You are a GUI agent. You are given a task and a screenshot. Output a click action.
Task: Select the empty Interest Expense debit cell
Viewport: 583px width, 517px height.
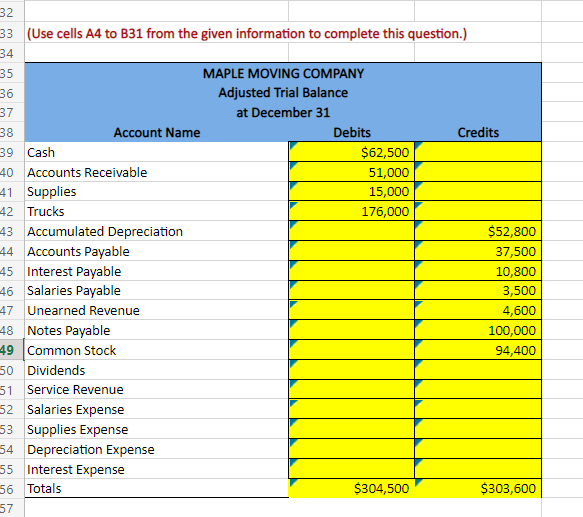pyautogui.click(x=351, y=469)
